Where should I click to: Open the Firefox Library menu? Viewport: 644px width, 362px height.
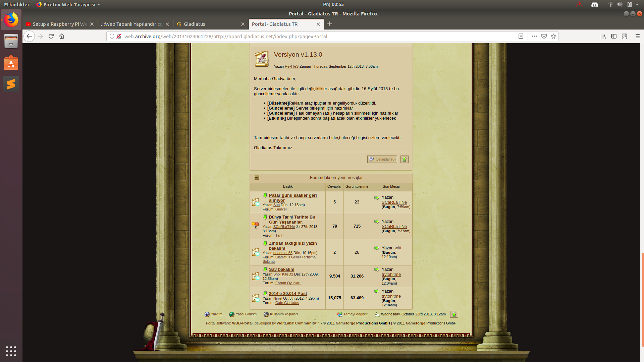coord(603,36)
